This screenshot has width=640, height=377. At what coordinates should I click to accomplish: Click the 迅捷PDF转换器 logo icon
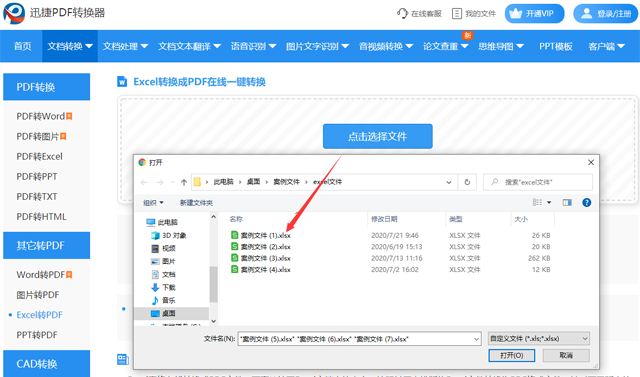tap(14, 13)
